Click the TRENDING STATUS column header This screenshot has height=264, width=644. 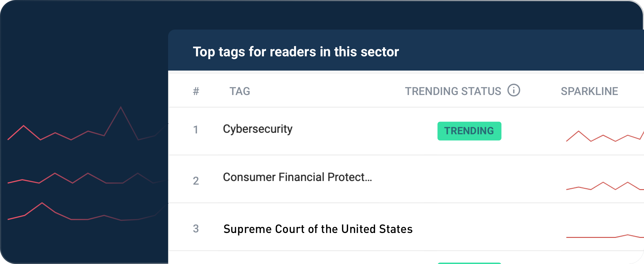[453, 91]
